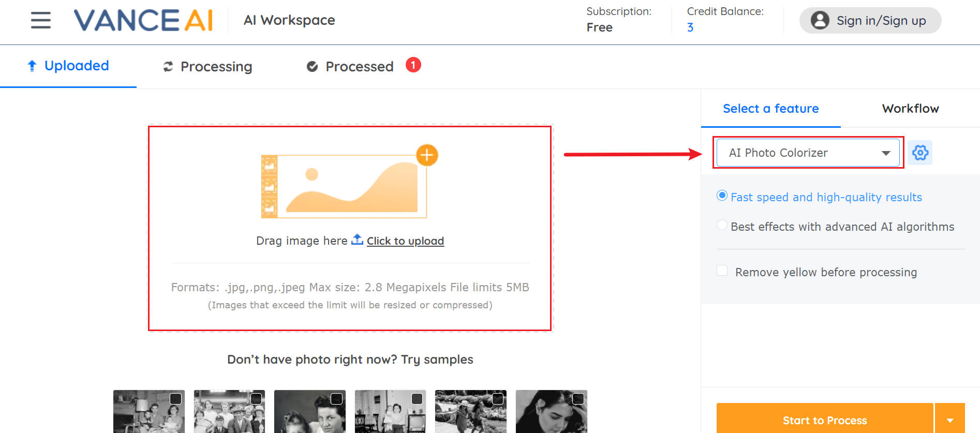Tick the first sample photo checkbox
The width and height of the screenshot is (980, 433).
coord(176,398)
